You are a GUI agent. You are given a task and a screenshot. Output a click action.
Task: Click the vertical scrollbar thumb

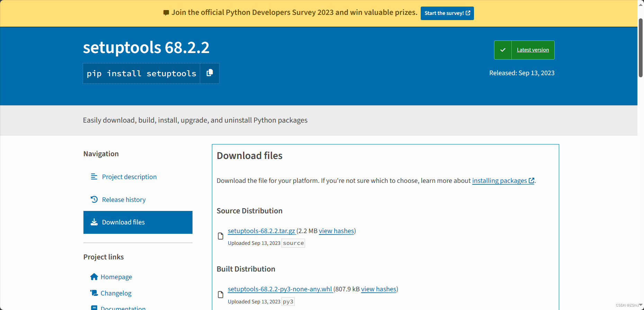[641, 48]
